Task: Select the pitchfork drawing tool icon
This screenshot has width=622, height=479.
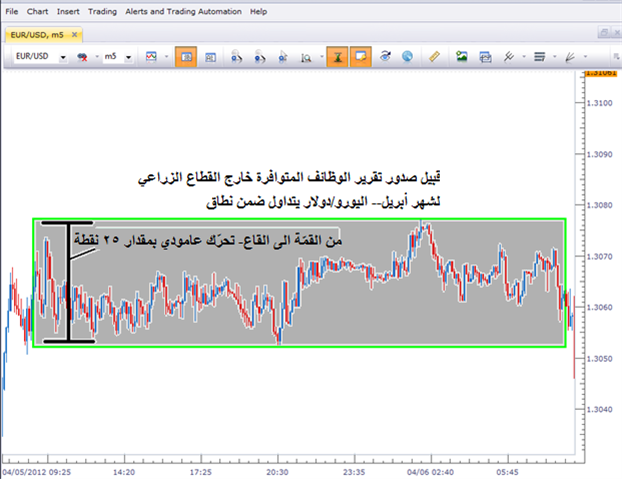Action: [x=509, y=57]
